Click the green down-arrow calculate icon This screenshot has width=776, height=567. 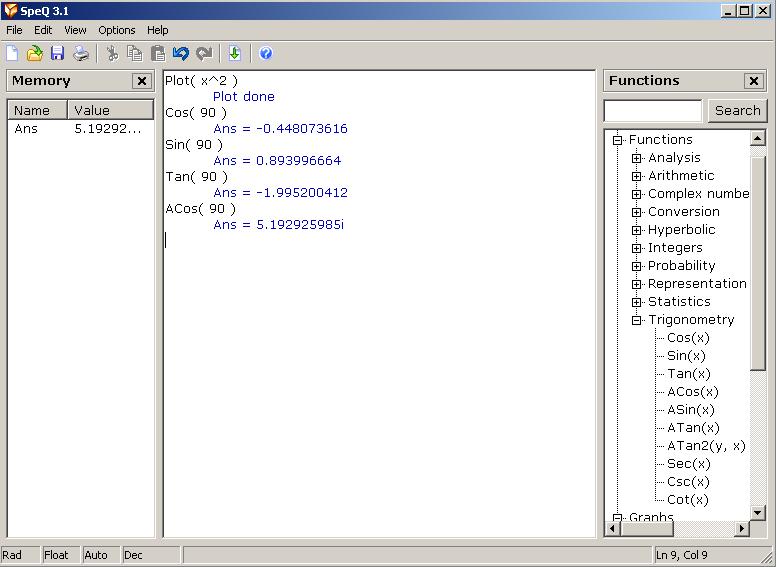coord(234,54)
